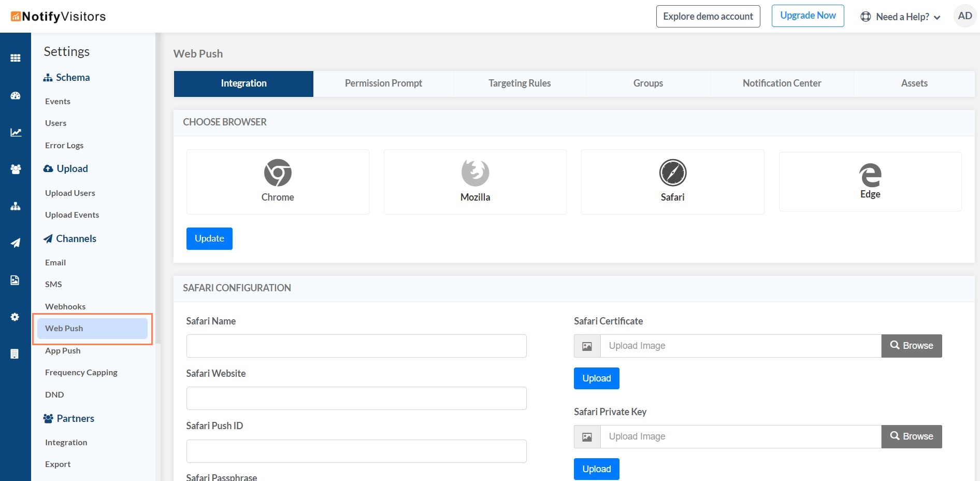
Task: Open the line chart analytics icon
Action: point(16,133)
